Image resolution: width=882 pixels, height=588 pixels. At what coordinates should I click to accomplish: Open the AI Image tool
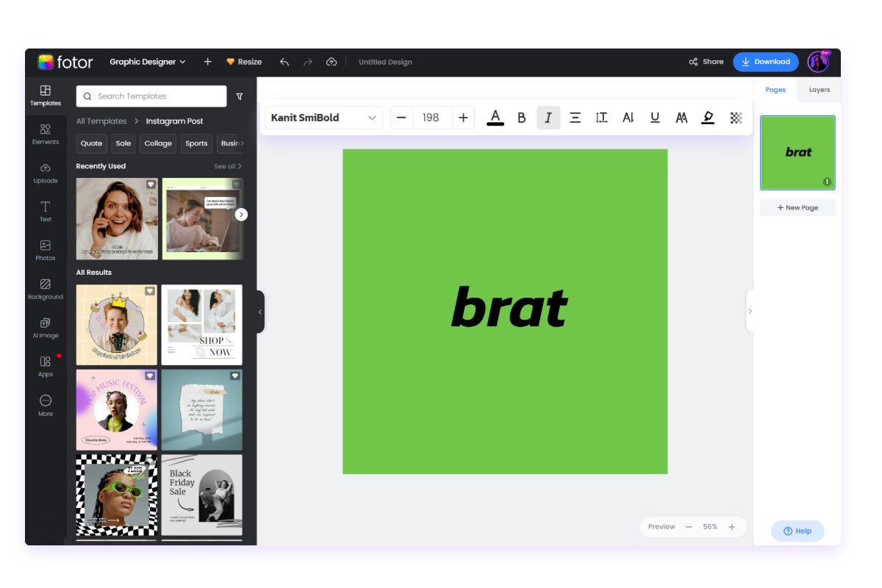tap(46, 327)
